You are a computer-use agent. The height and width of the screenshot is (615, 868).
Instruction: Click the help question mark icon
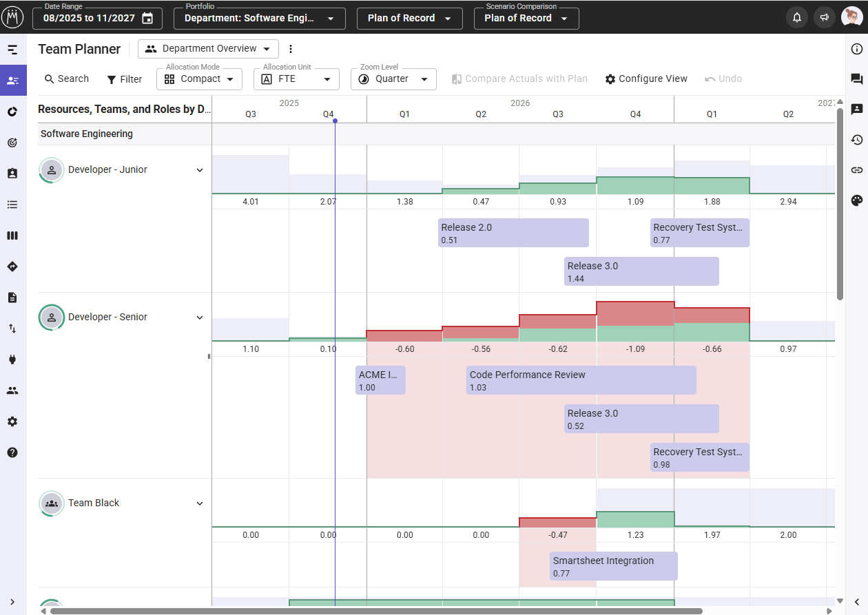(12, 452)
